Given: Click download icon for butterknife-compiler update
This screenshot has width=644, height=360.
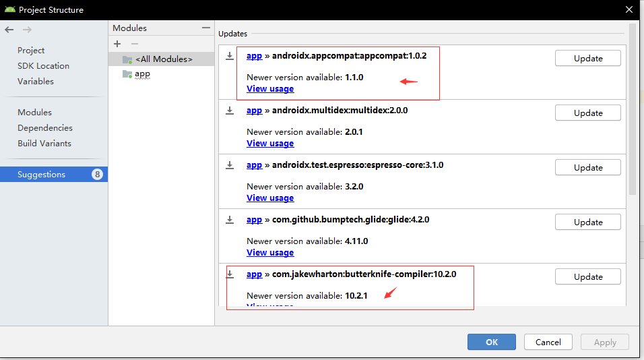Looking at the screenshot, I should (230, 274).
